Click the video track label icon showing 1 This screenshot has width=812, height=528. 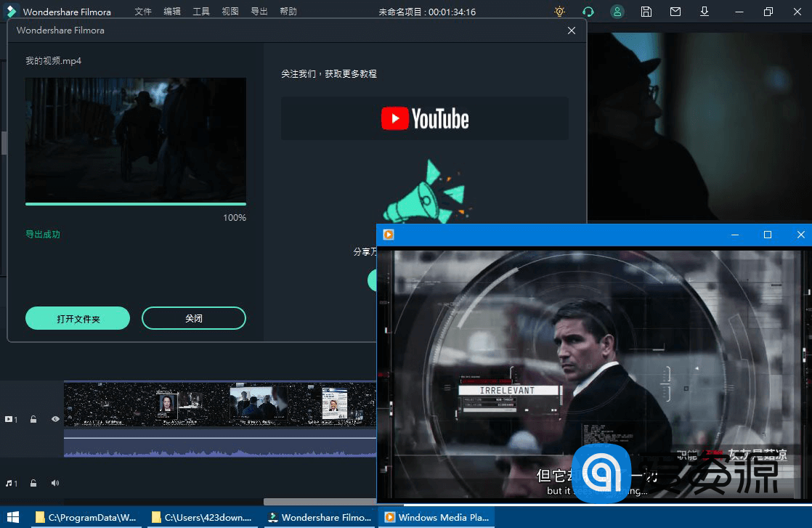pyautogui.click(x=11, y=419)
